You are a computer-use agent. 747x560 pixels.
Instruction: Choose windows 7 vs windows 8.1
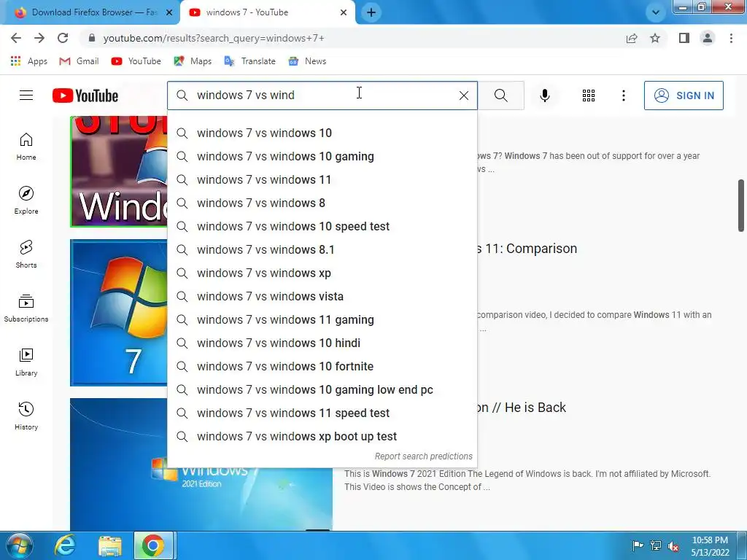click(322, 249)
